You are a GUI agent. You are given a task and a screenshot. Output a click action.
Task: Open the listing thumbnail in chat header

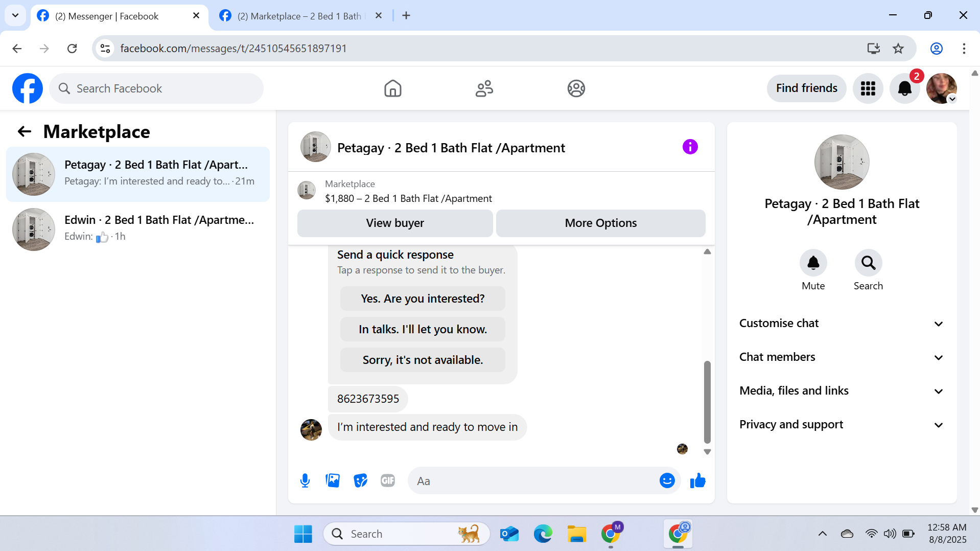[315, 147]
